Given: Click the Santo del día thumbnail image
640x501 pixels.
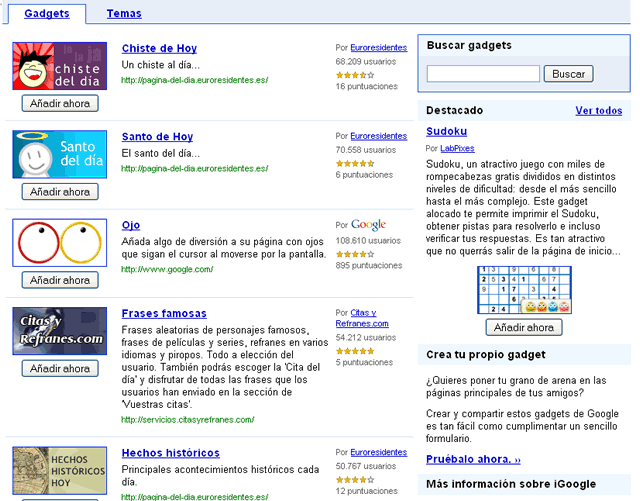Looking at the screenshot, I should pyautogui.click(x=60, y=154).
